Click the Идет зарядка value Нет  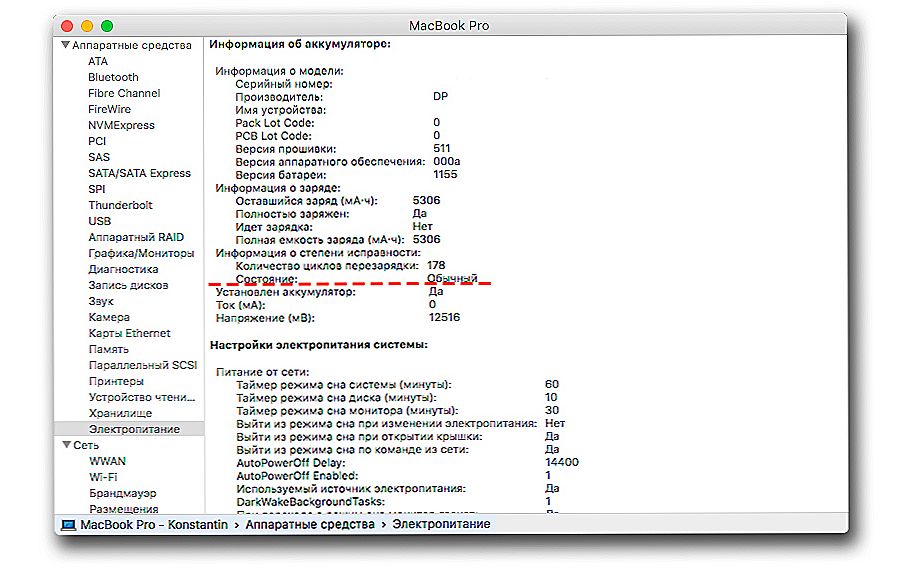422,227
